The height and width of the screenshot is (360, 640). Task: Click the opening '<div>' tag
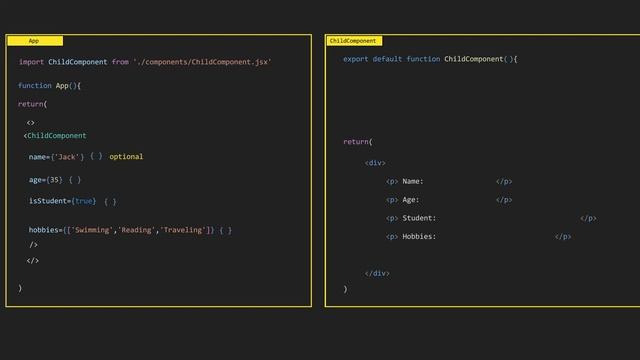(375, 163)
